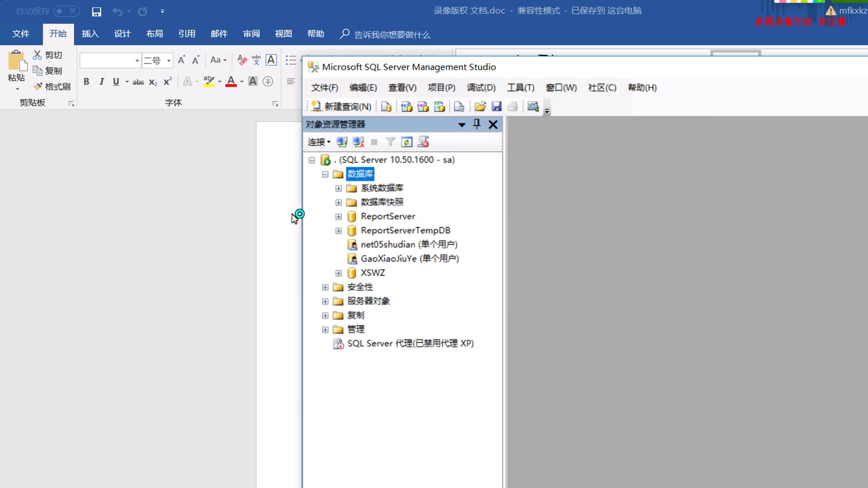Click the Save icon in Word title bar
This screenshot has height=488, width=868.
click(96, 12)
